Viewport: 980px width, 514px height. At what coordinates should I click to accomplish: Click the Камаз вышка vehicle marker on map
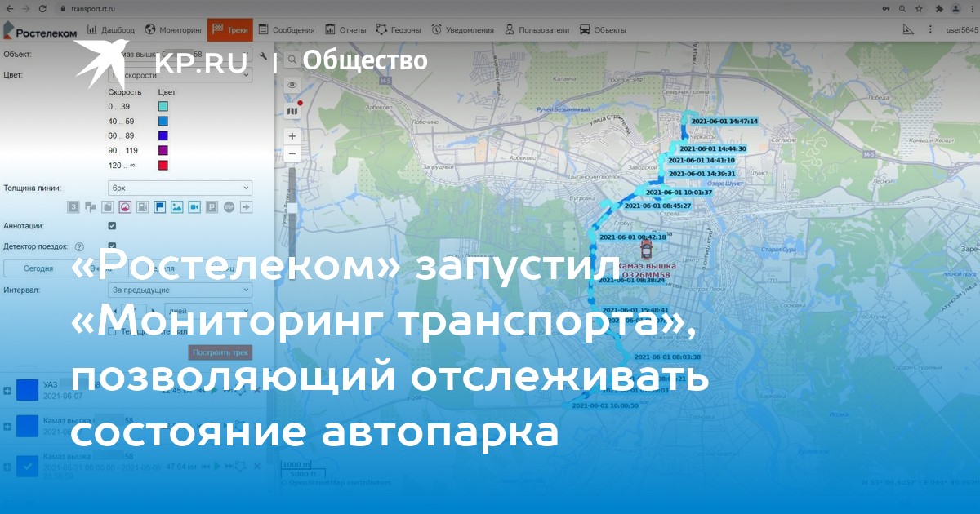pos(647,248)
